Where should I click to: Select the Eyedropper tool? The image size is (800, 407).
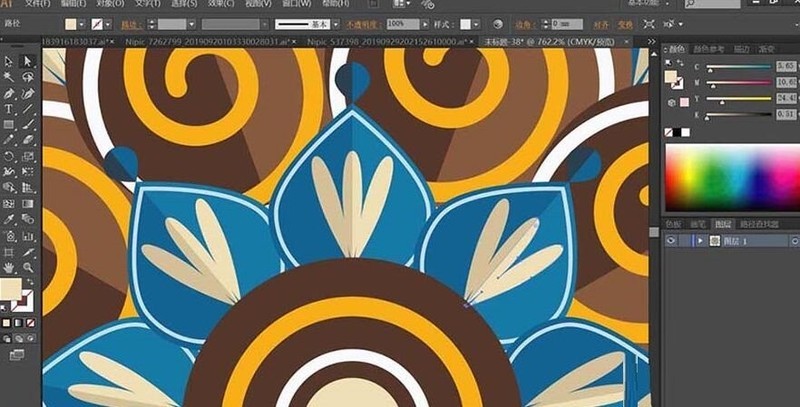(x=9, y=220)
